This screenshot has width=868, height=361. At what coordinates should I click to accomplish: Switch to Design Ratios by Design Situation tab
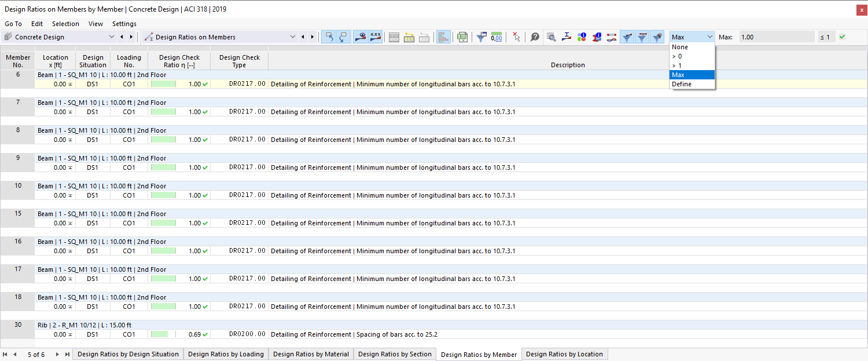point(128,354)
